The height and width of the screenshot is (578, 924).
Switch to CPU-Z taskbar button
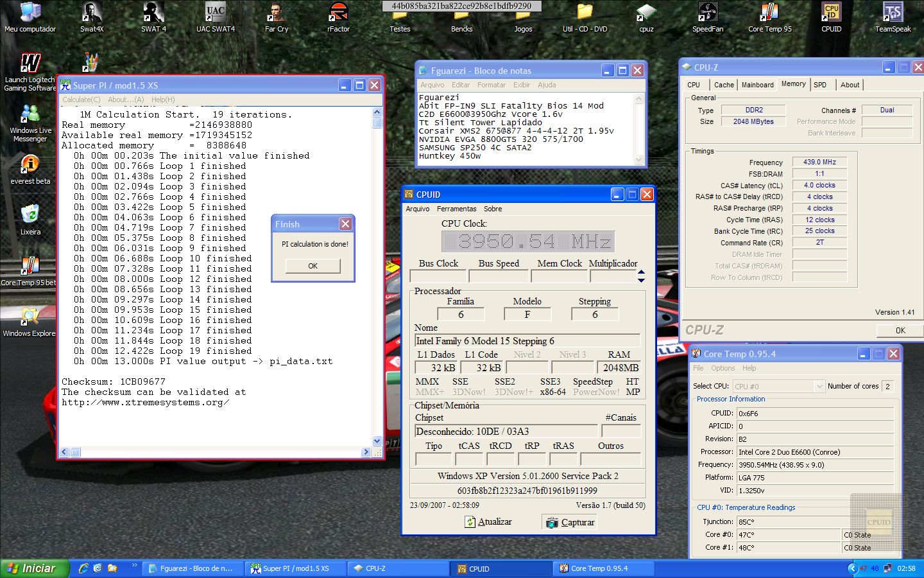tap(398, 568)
